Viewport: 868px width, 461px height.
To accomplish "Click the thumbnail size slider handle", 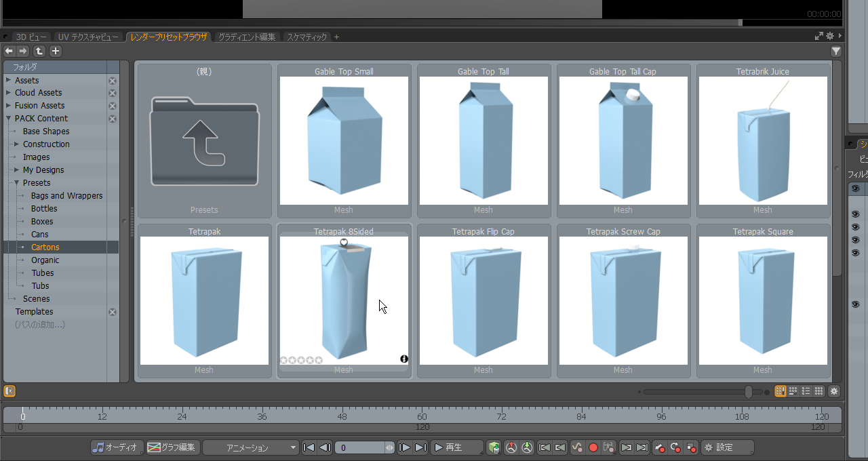I will 748,392.
